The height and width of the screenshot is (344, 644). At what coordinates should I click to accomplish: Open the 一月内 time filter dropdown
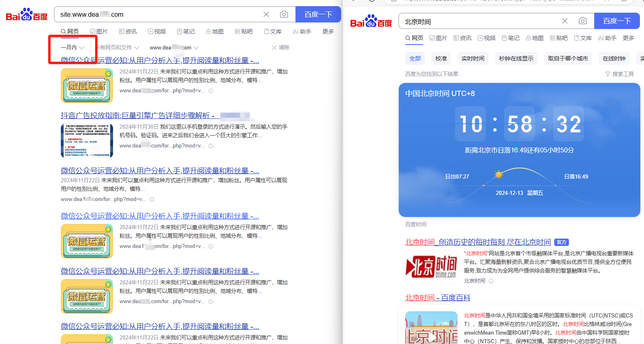coord(72,47)
